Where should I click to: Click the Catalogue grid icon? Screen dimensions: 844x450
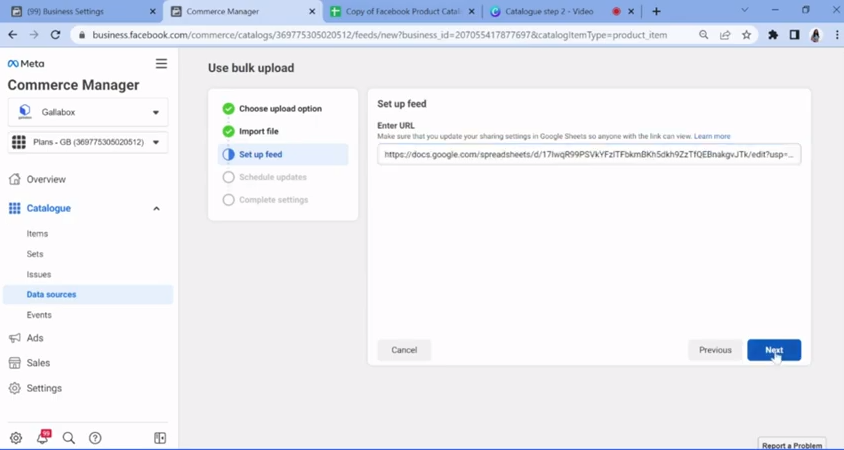pos(15,208)
